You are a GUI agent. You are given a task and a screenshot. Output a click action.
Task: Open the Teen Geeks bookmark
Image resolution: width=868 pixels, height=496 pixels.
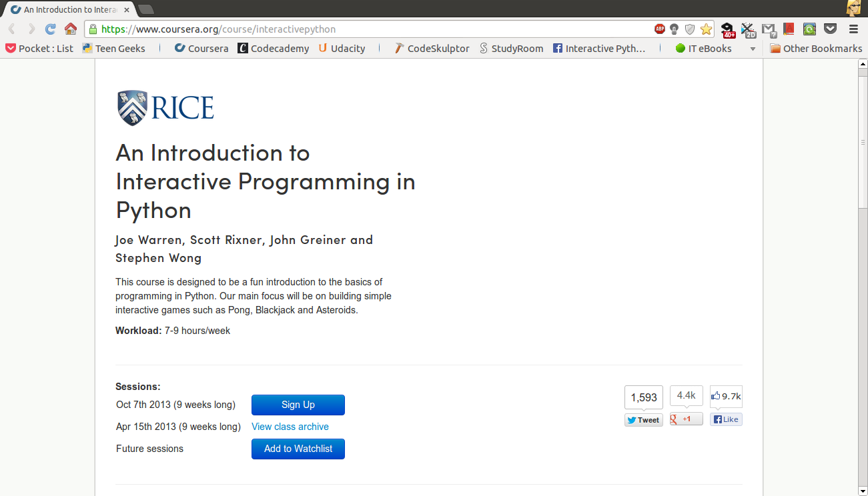pyautogui.click(x=113, y=49)
